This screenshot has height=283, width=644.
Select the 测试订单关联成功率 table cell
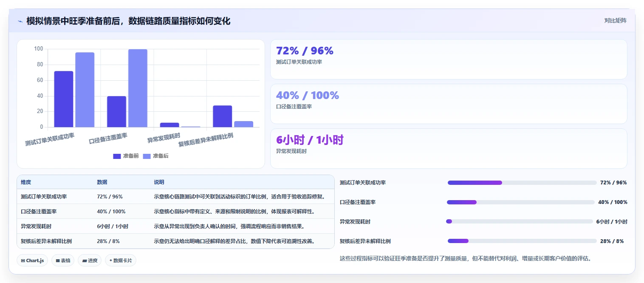pyautogui.click(x=44, y=197)
